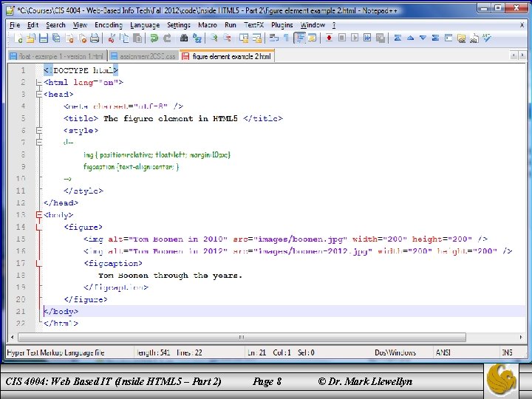Click the Close All documents icon
This screenshot has height=399, width=532.
[83, 38]
